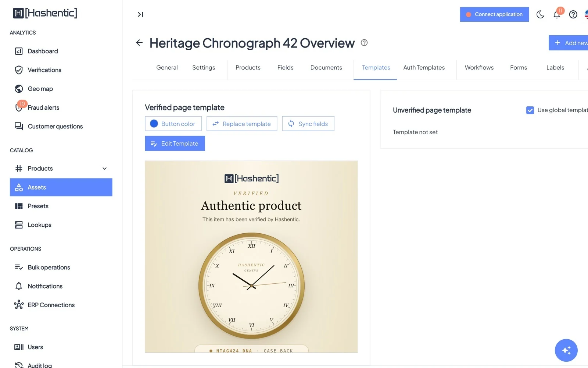
Task: Click the Sync fields button
Action: click(x=308, y=124)
